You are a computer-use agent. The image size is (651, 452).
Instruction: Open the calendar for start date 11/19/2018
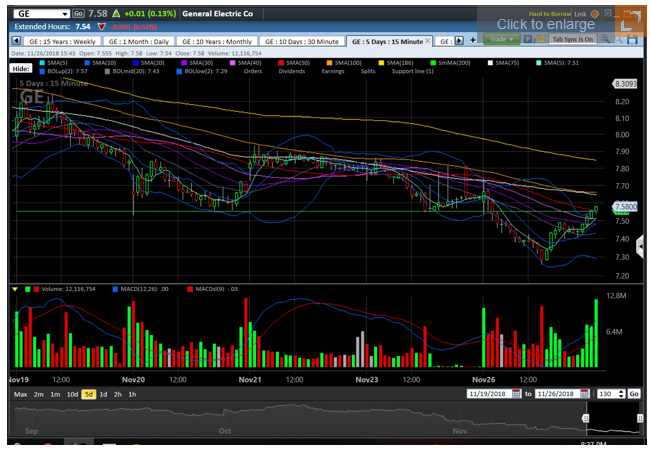click(x=516, y=393)
